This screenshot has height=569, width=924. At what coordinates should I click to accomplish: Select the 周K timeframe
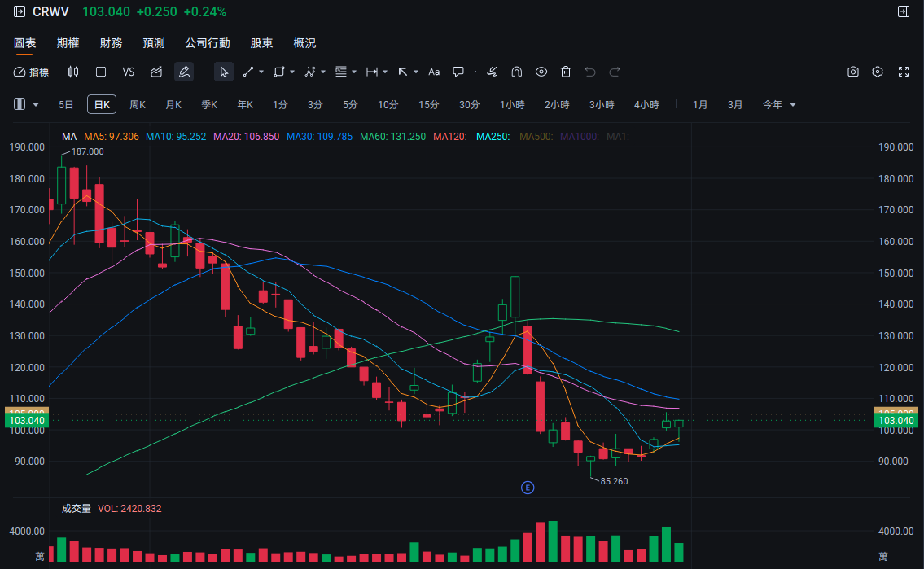point(138,104)
